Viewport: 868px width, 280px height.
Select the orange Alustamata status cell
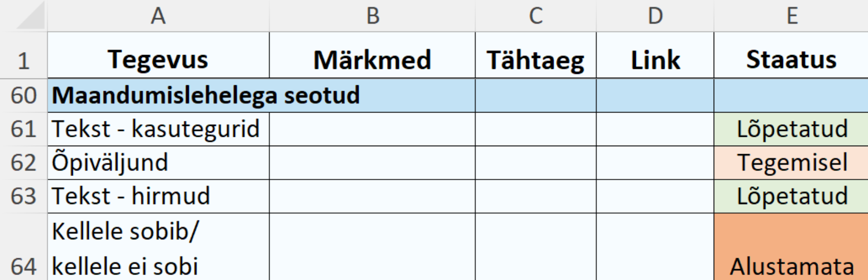[x=792, y=248]
